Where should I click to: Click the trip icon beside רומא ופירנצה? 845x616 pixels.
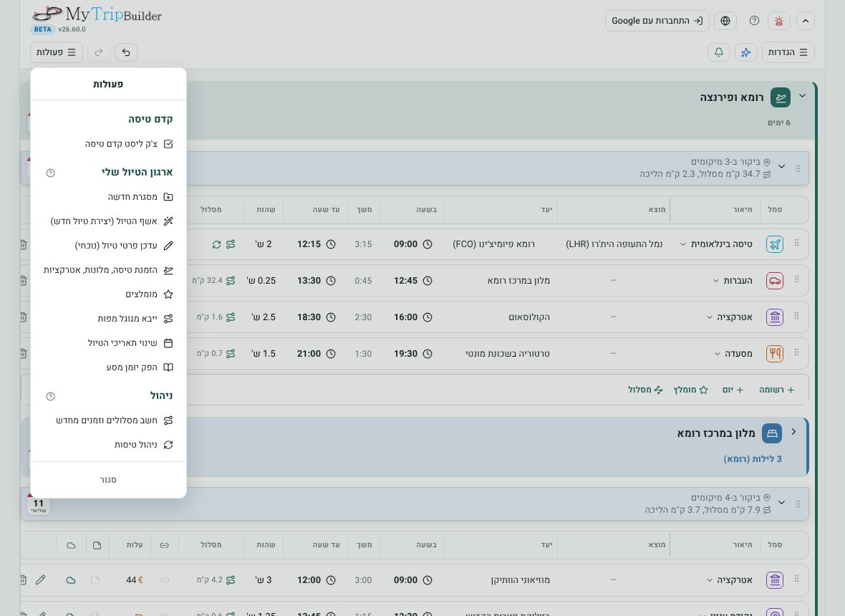(781, 97)
